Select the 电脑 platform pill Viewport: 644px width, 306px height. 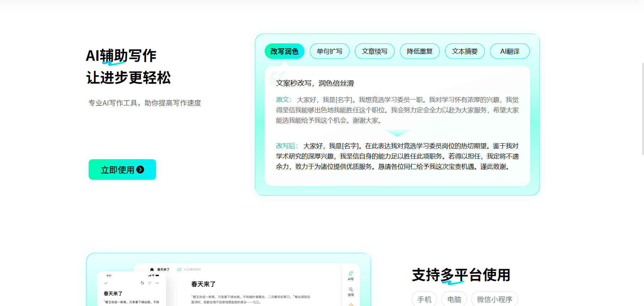click(454, 299)
